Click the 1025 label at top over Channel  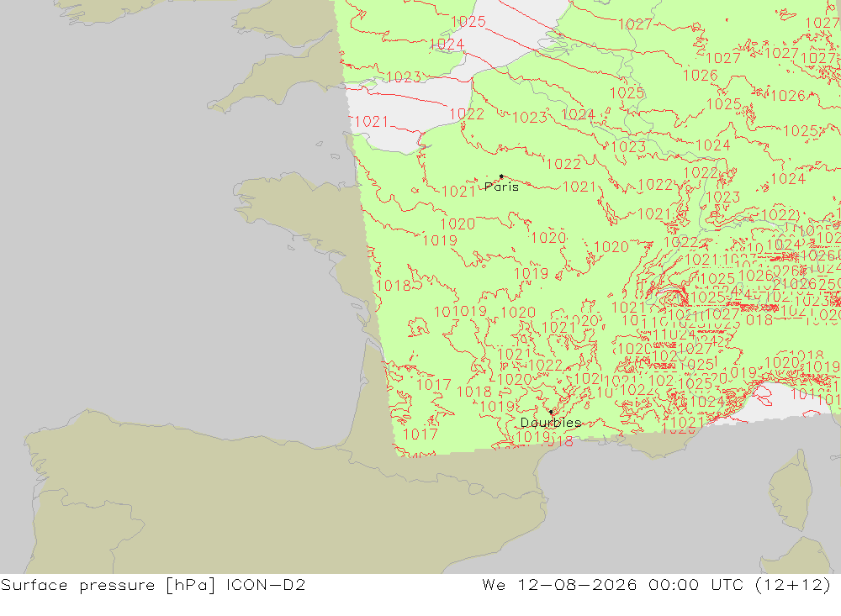[468, 22]
